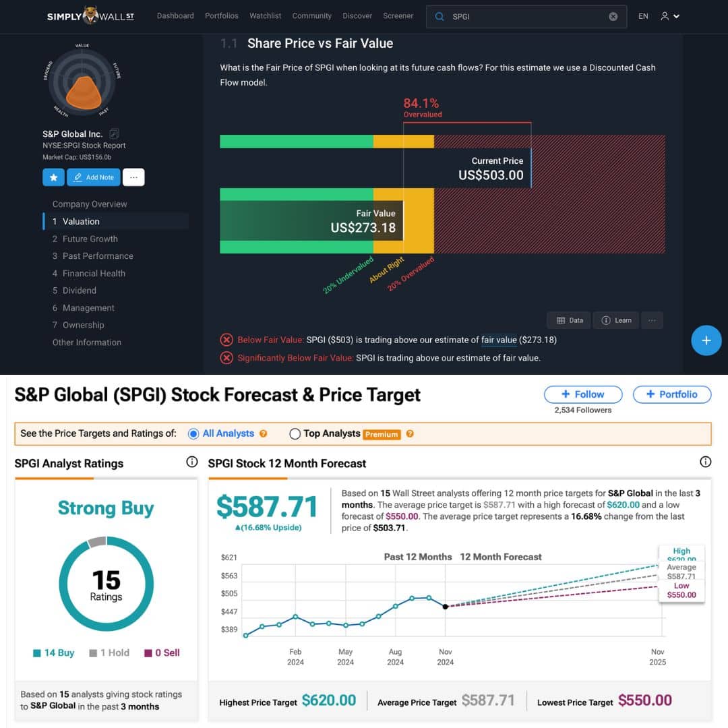
Task: Click the Below Fair Value red X icon
Action: [x=226, y=340]
